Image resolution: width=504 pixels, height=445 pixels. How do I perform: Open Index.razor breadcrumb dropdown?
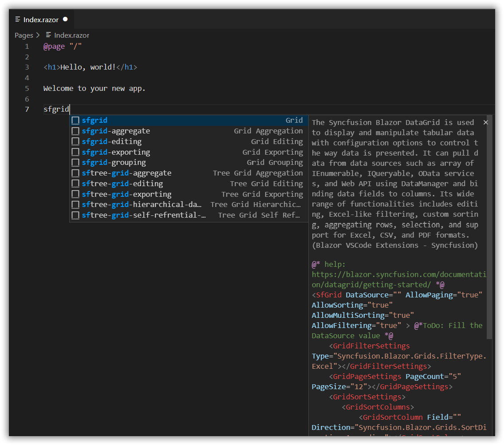click(x=71, y=35)
